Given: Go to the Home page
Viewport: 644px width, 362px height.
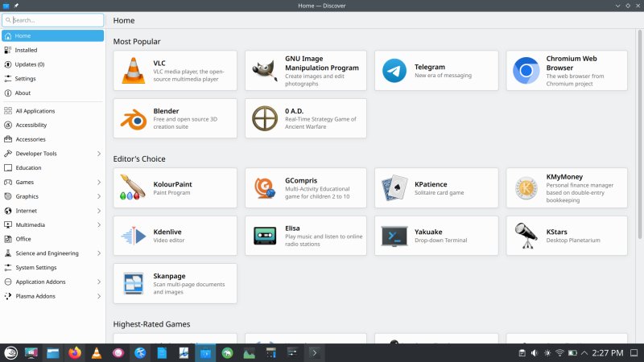Looking at the screenshot, I should (x=52, y=35).
